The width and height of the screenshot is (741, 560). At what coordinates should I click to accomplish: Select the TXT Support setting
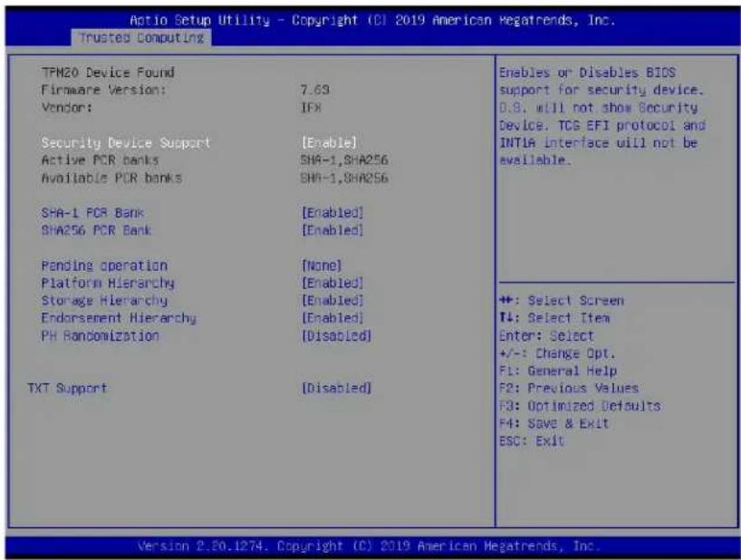[68, 388]
